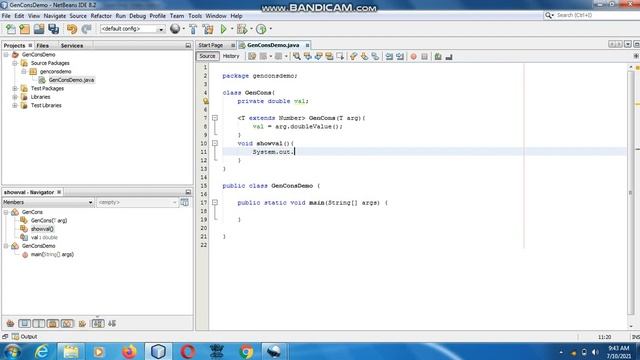Open Google Chrome from the taskbar
640x360 pixels.
click(x=246, y=351)
